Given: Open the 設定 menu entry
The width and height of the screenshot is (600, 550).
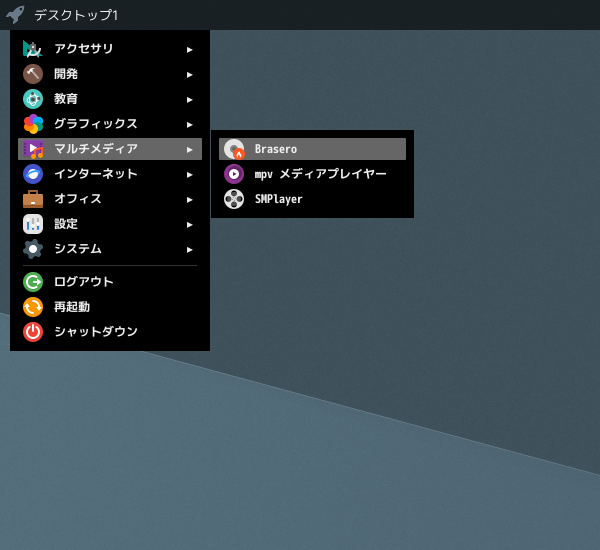Looking at the screenshot, I should 110,224.
